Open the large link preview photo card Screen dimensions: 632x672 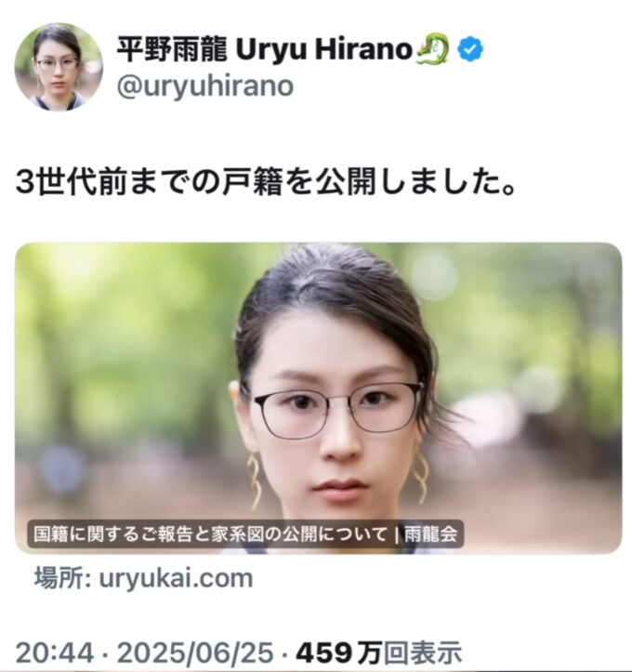(319, 398)
